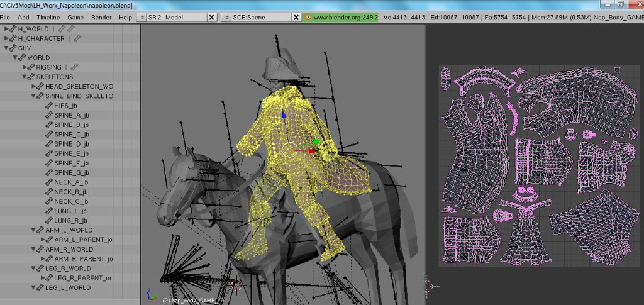Select the HEAD_SKELETON_WO tree label

click(79, 87)
